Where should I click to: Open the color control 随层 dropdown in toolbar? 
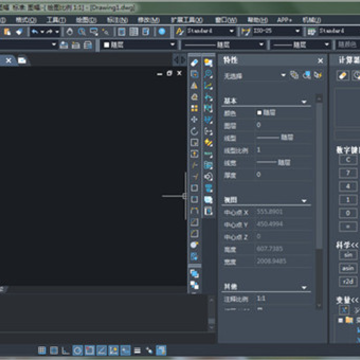(x=139, y=45)
